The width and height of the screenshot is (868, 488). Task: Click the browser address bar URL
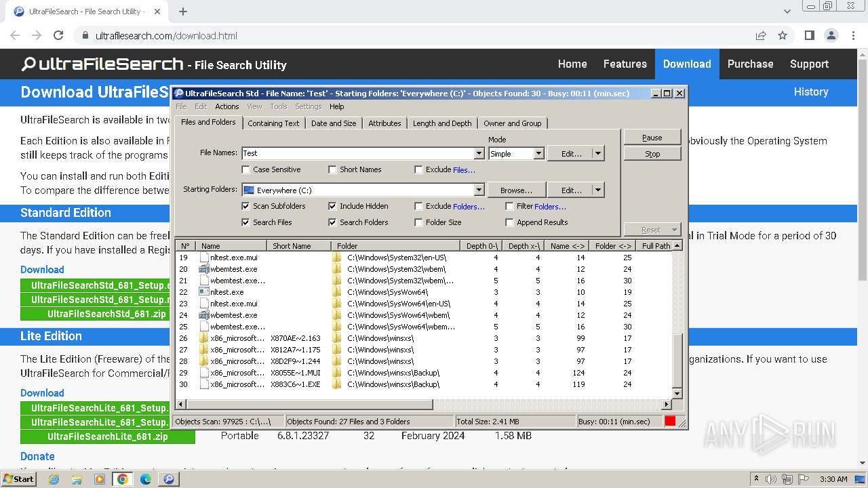(x=166, y=35)
